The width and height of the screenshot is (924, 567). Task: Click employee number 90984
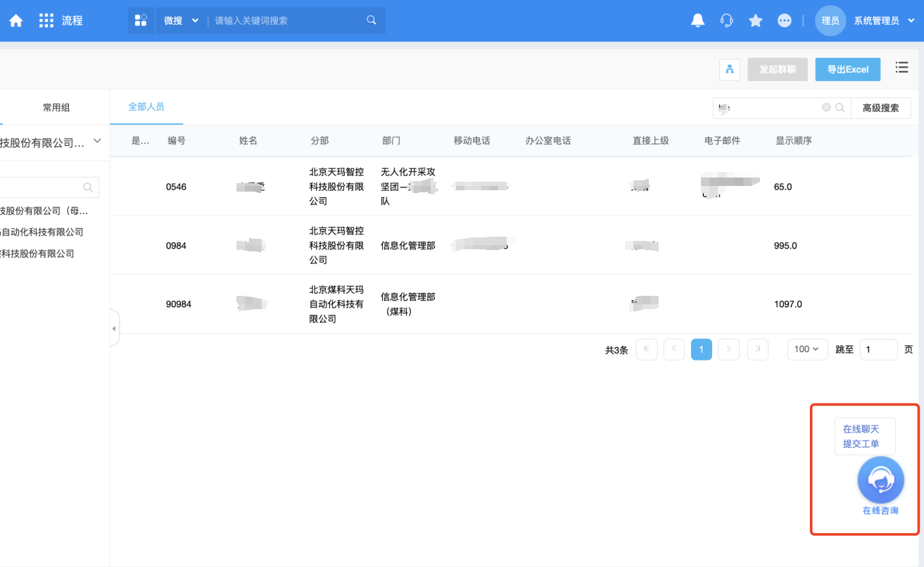[x=179, y=304]
